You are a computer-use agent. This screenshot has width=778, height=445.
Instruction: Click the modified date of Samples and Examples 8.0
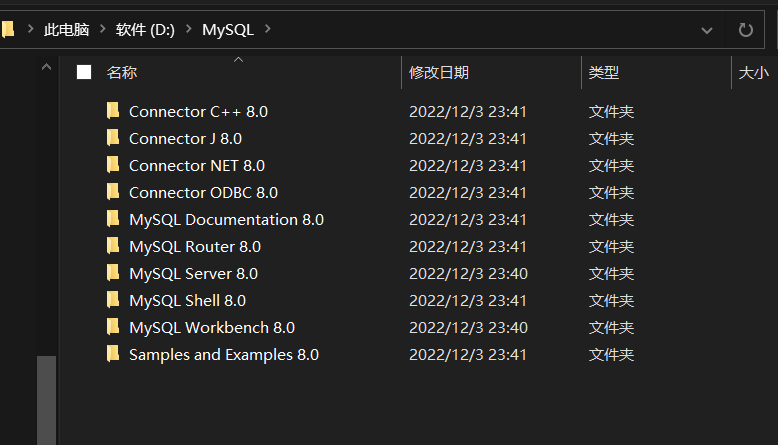coord(467,355)
